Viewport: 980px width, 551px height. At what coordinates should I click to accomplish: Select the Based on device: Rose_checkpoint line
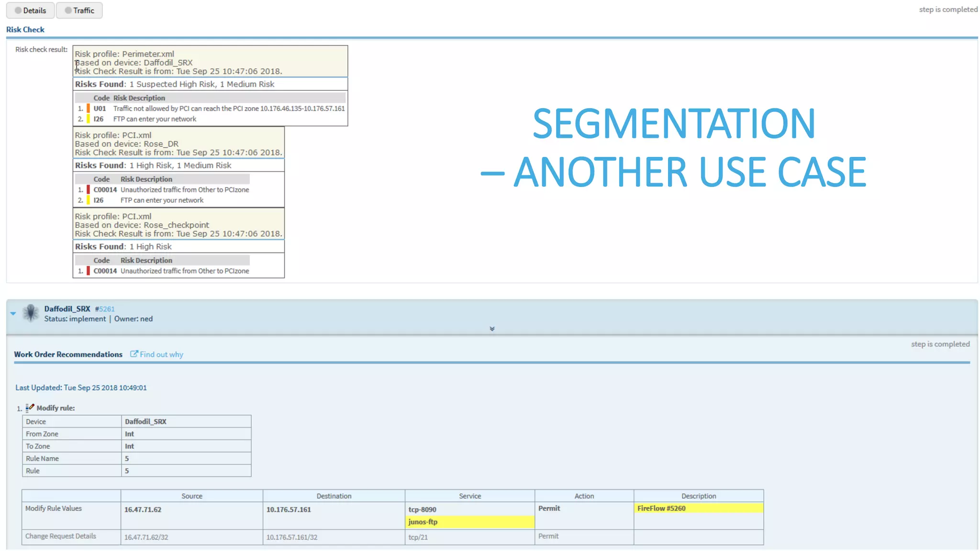pos(142,225)
